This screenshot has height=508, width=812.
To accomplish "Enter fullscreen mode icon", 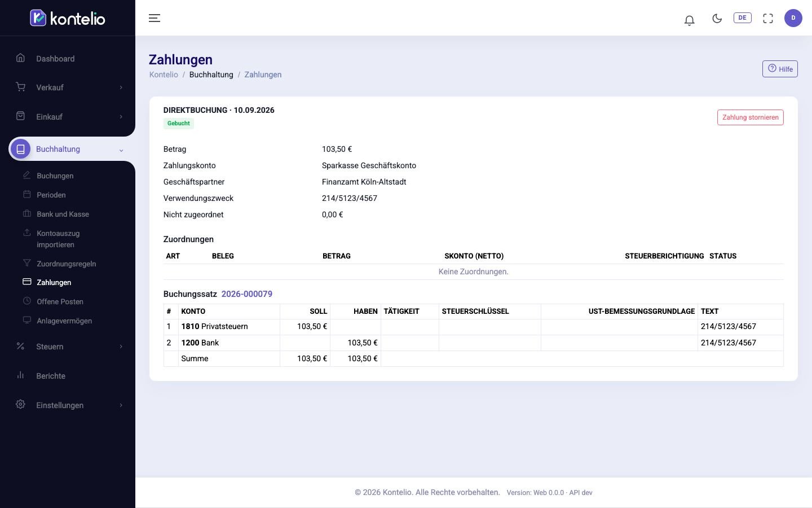I will click(x=768, y=18).
